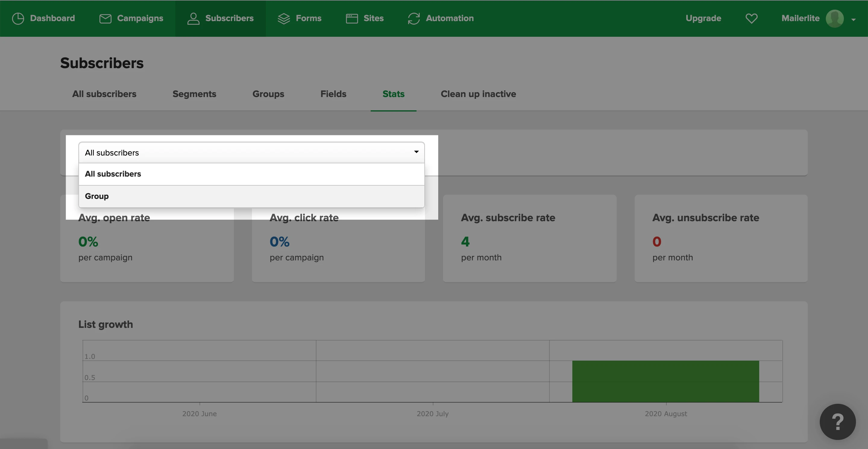The width and height of the screenshot is (868, 449).
Task: Click the Mailerlite profile avatar
Action: (834, 18)
